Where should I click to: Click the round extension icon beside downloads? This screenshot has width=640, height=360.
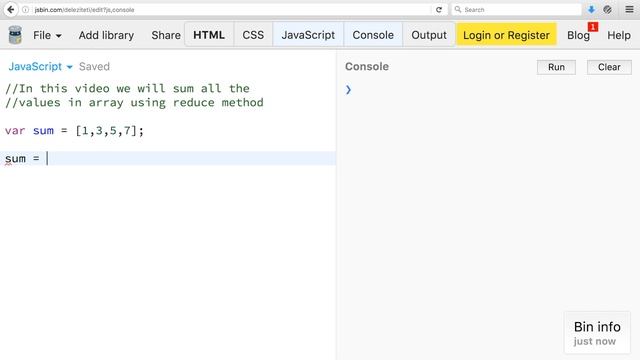tap(607, 9)
